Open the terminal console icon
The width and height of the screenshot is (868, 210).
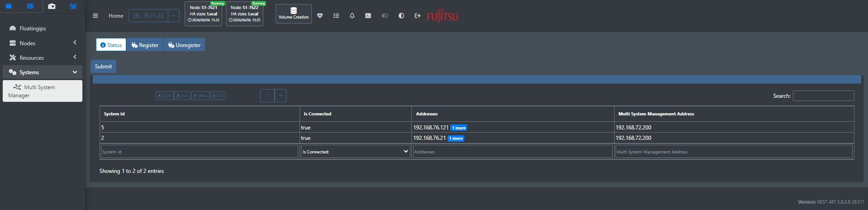click(368, 15)
